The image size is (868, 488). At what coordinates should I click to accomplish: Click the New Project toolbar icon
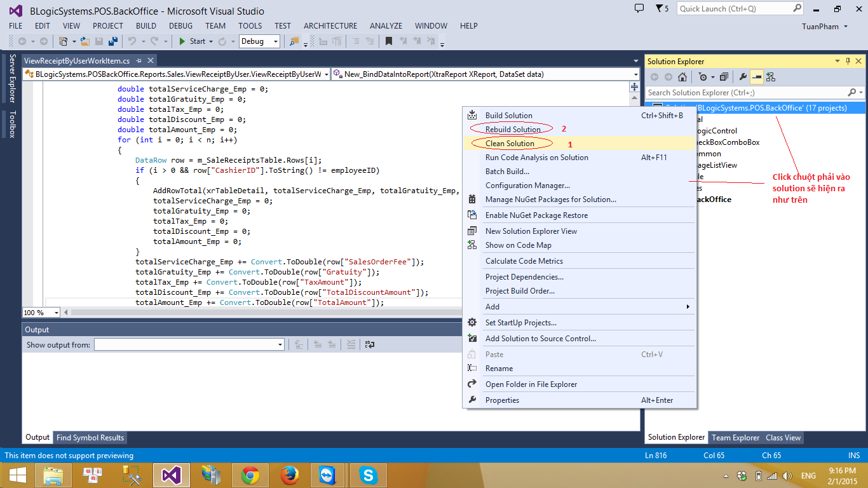(x=63, y=41)
